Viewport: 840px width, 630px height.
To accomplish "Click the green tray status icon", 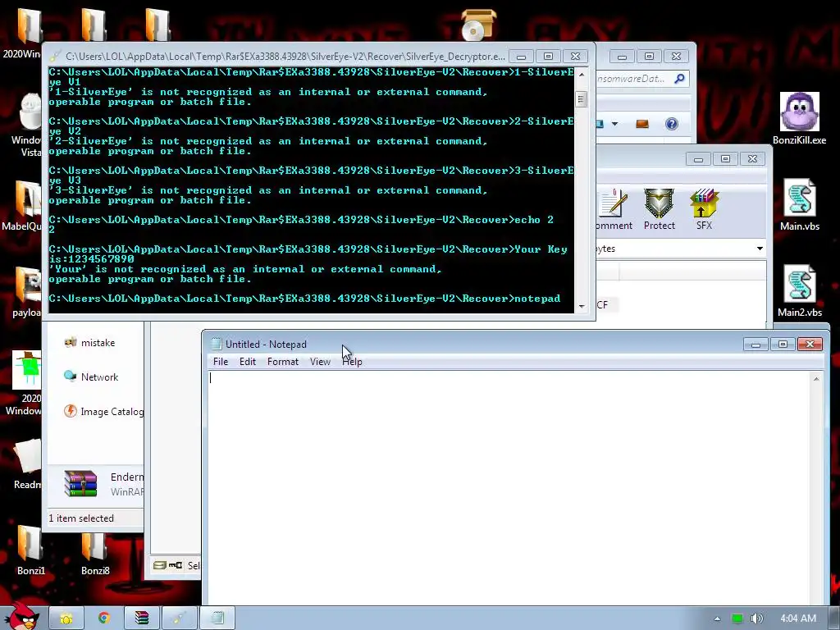I will pyautogui.click(x=737, y=619).
